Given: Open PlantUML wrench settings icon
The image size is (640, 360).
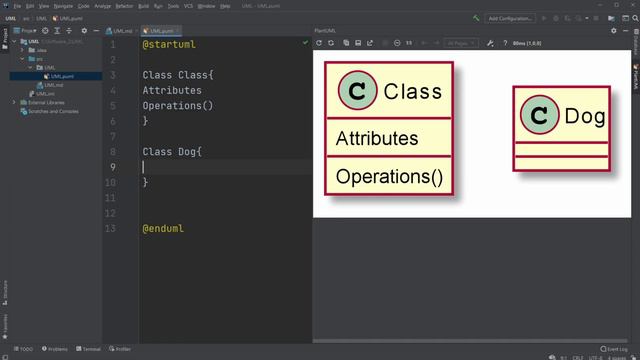Looking at the screenshot, I should point(490,43).
